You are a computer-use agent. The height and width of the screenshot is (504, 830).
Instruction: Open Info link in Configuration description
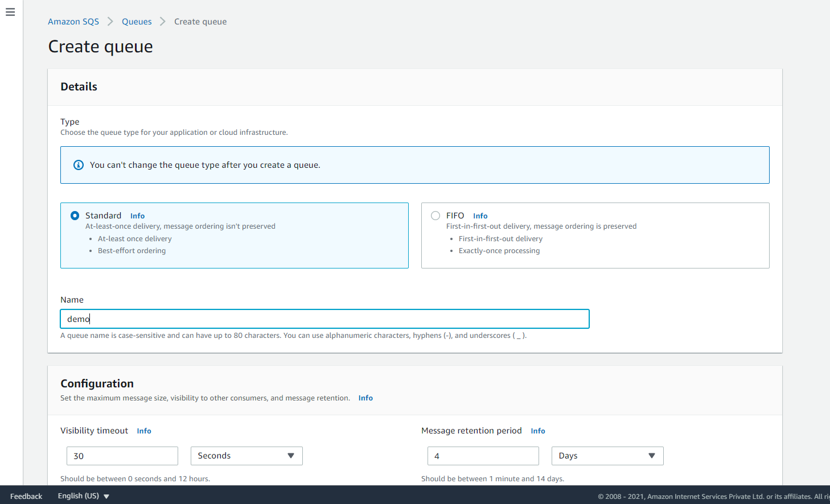(x=365, y=398)
